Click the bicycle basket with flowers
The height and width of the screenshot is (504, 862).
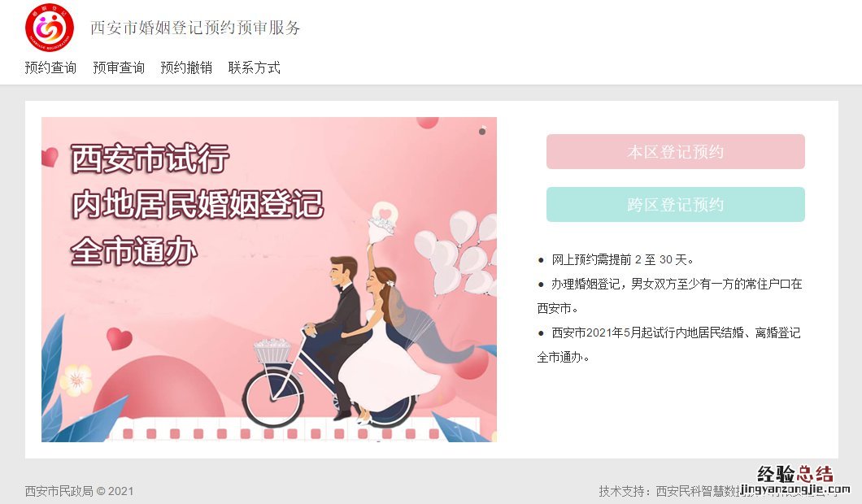272,350
